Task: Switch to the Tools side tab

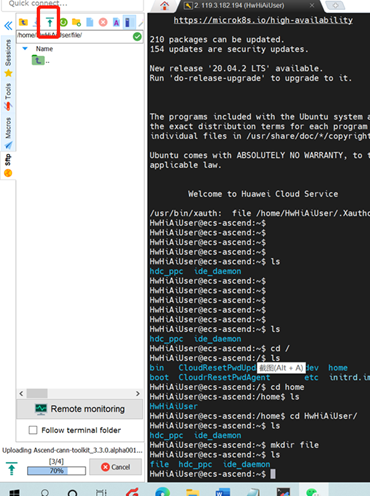Action: tap(8, 97)
